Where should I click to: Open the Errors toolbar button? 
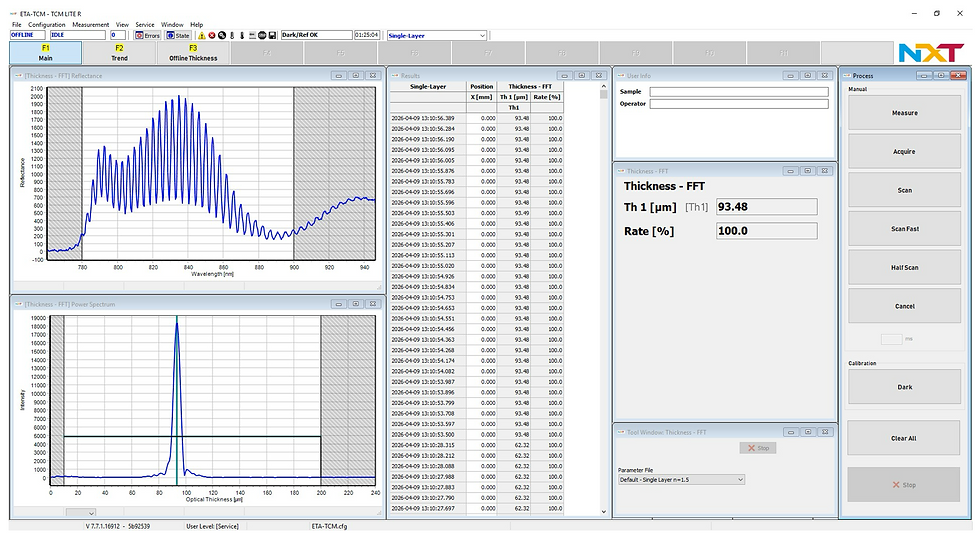point(148,36)
